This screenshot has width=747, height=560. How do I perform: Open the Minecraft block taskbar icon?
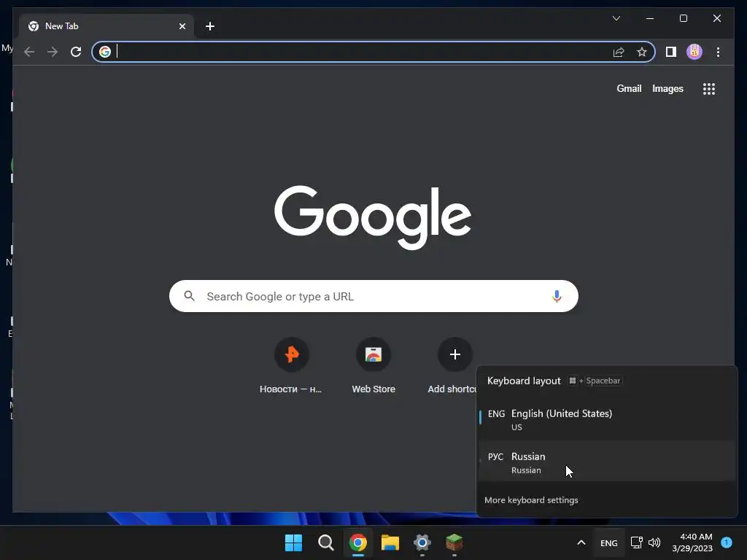454,542
